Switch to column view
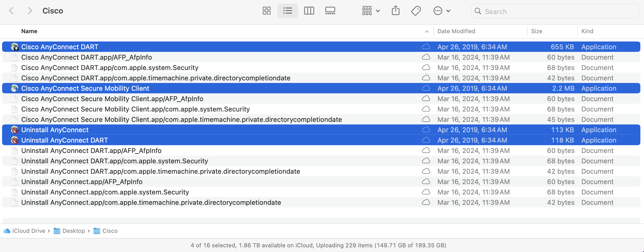644x252 pixels. tap(309, 11)
